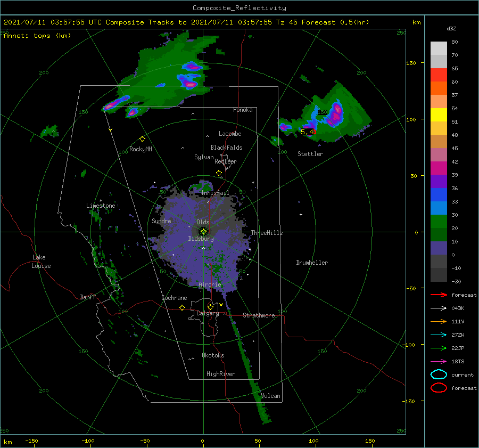The height and width of the screenshot is (448, 479).
Task: Click the white 04DK arrow legend icon
Action: point(439,308)
